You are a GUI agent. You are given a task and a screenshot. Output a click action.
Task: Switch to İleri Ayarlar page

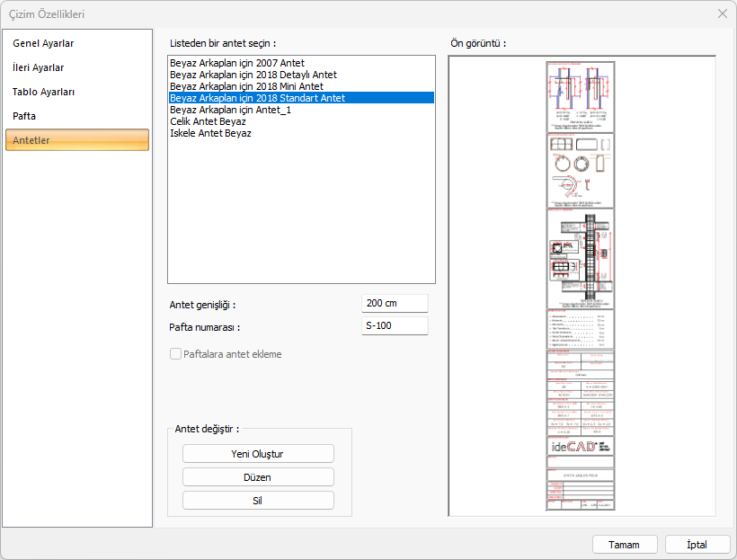coord(39,67)
